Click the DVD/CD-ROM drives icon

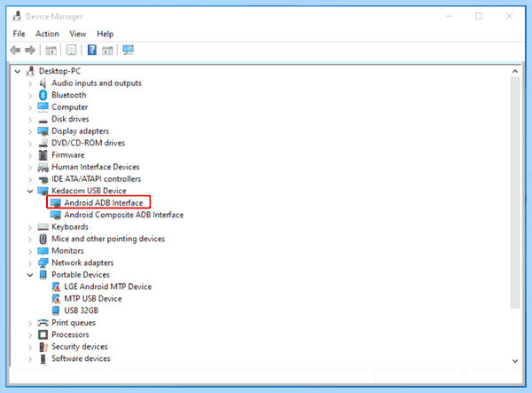(x=43, y=143)
